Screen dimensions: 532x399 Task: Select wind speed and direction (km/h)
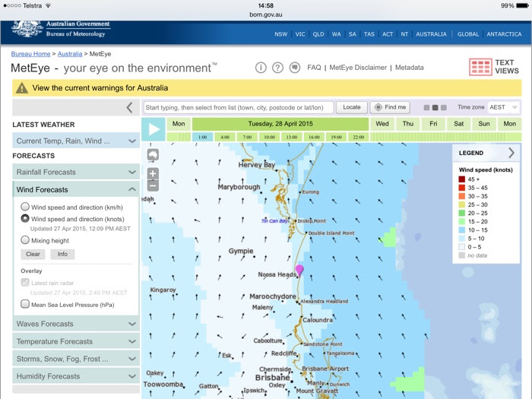click(25, 207)
